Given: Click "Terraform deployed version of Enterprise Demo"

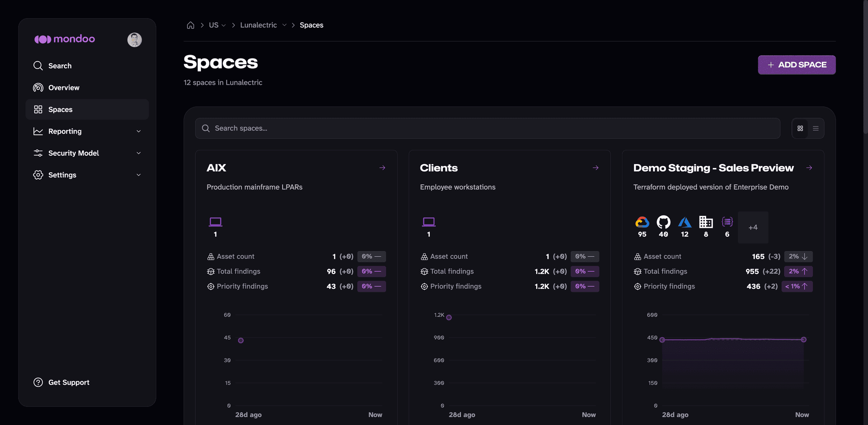Looking at the screenshot, I should (711, 187).
